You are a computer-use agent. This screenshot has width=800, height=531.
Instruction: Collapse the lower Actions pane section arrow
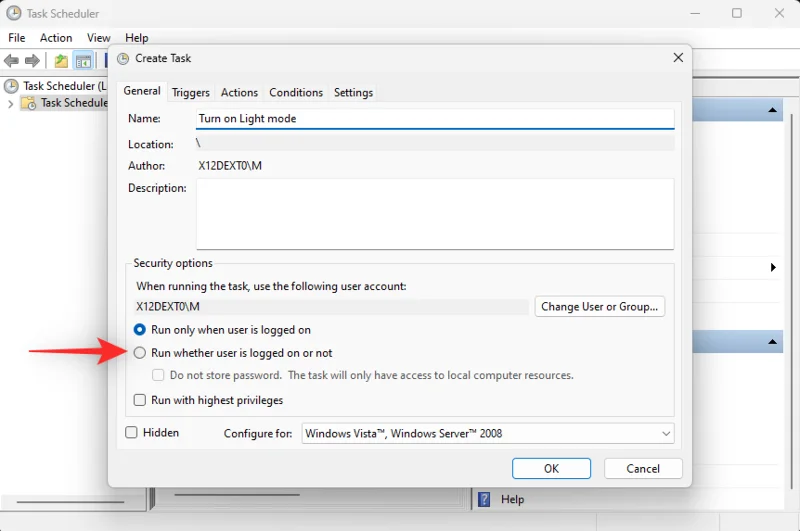point(772,342)
